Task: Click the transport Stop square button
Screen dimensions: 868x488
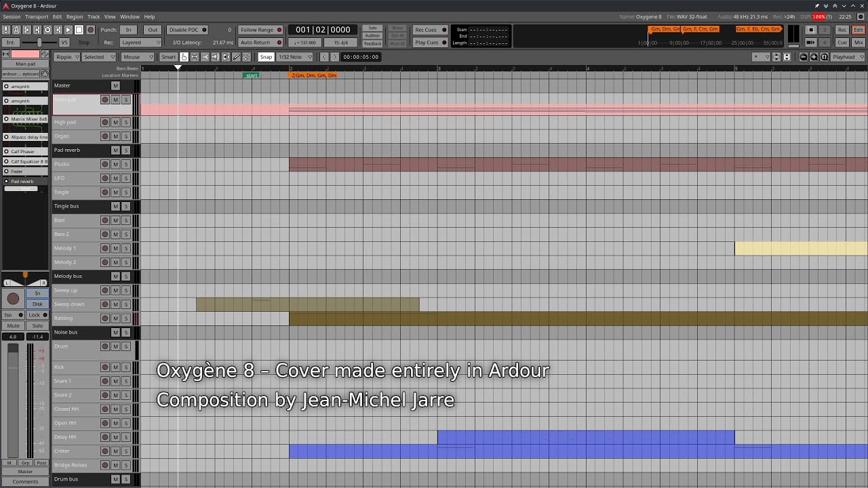Action: pyautogui.click(x=79, y=30)
